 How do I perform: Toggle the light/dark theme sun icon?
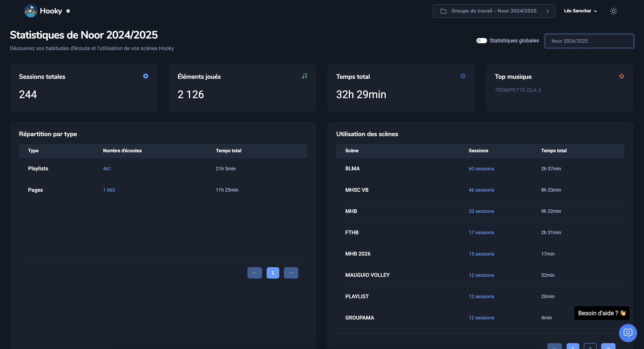click(x=613, y=11)
